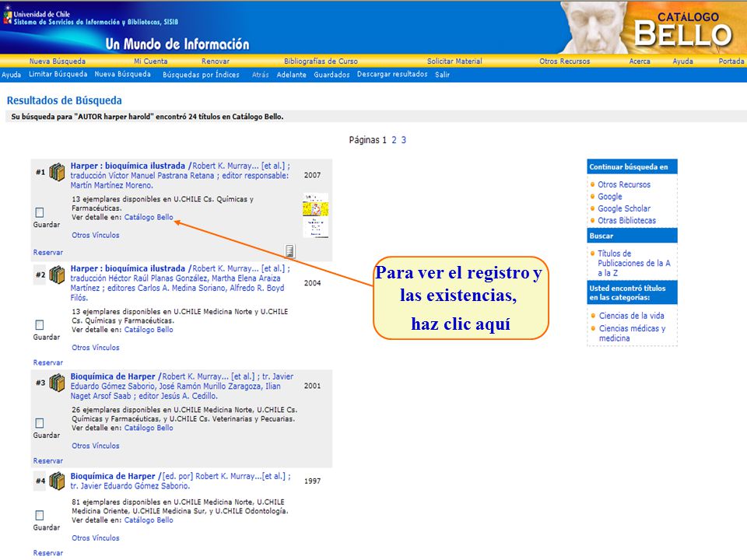
Task: Tick the Guardar checkbox for result #2
Action: tap(40, 325)
